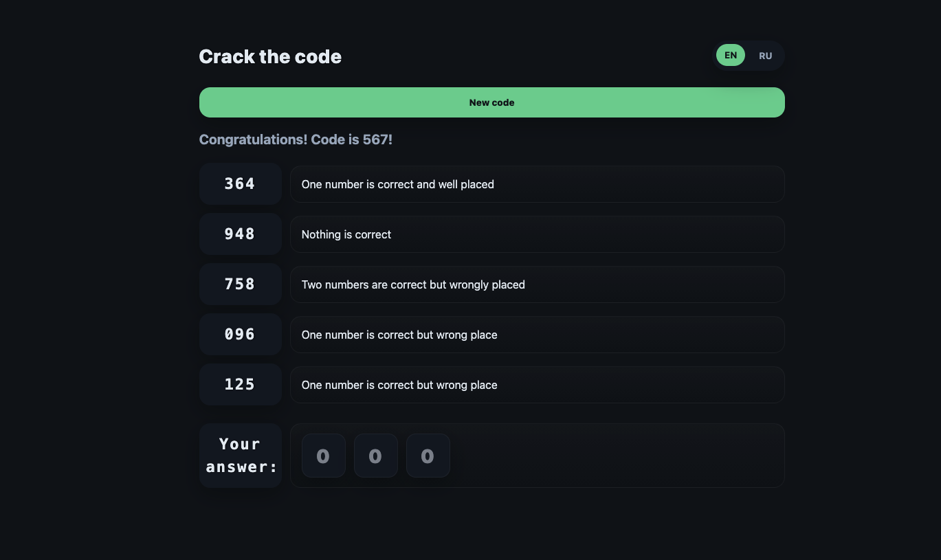Click the guess code 758
Image resolution: width=941 pixels, height=560 pixels.
click(x=240, y=284)
